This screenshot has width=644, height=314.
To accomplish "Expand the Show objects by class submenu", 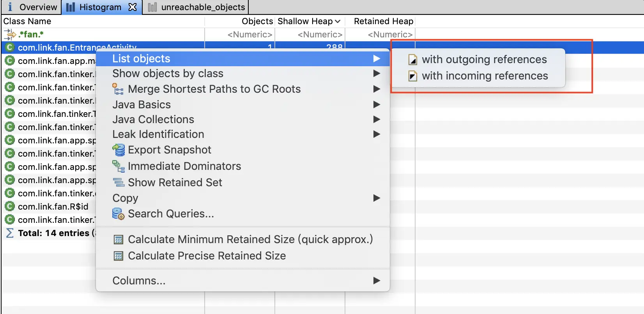I will pos(376,73).
